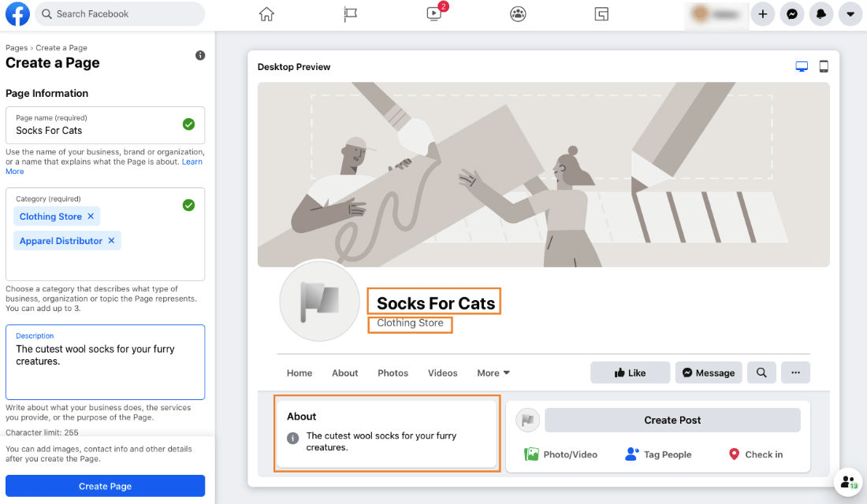Open the Pages section in top navigation
This screenshot has width=867, height=504.
tap(349, 13)
